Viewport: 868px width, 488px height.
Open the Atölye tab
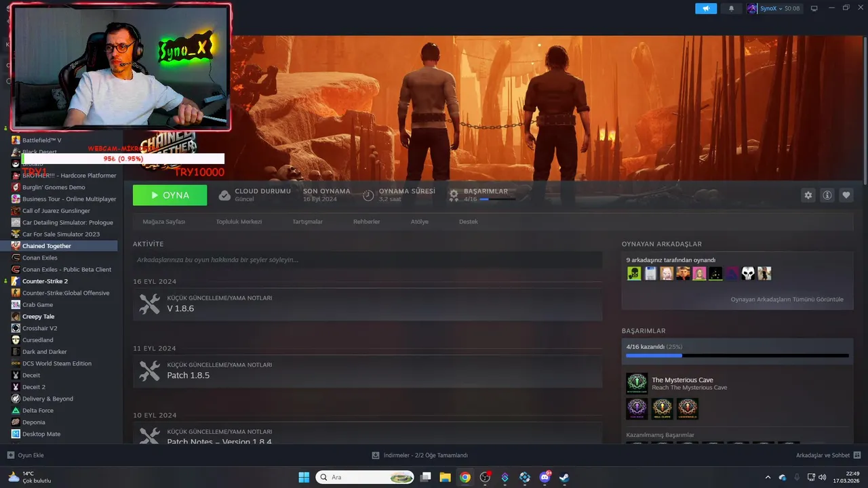point(419,222)
